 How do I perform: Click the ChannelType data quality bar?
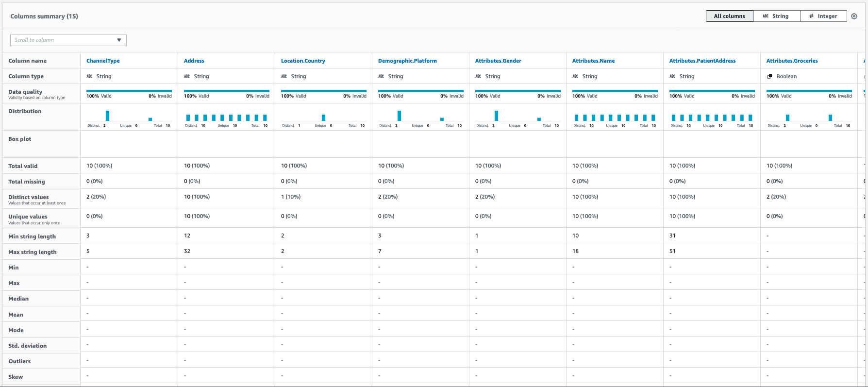point(129,91)
